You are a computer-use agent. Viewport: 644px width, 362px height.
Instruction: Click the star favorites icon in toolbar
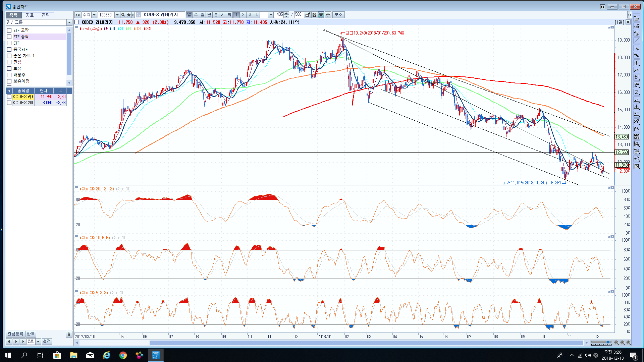click(x=129, y=15)
